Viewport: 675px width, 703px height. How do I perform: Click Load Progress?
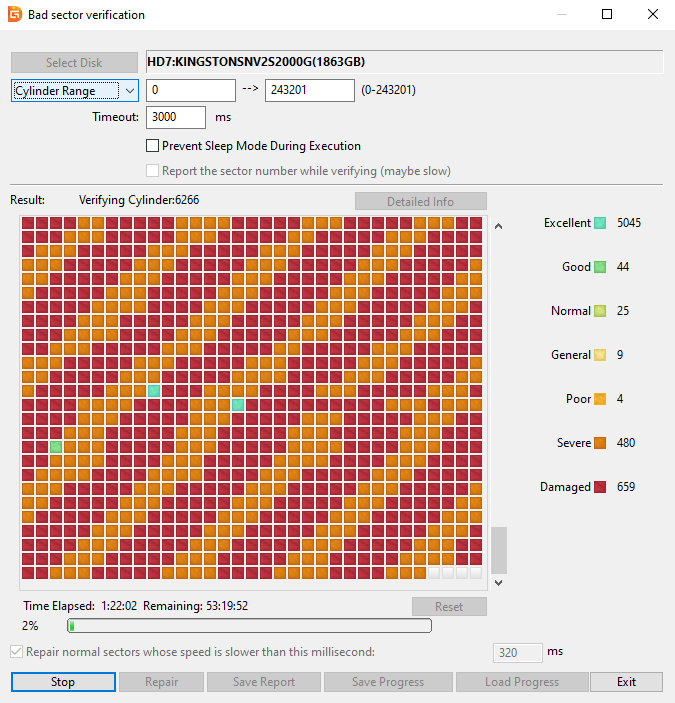tap(522, 682)
